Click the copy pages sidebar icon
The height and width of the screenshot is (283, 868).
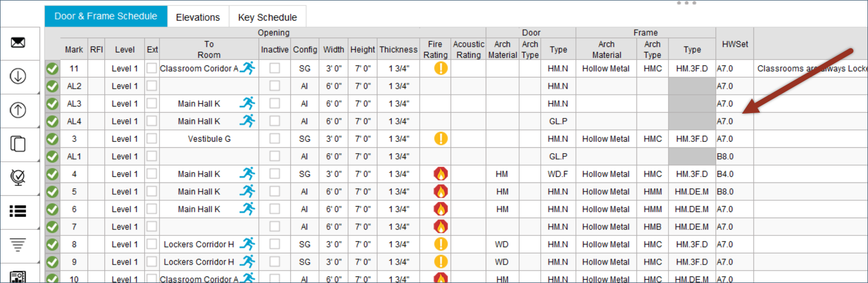pos(18,144)
